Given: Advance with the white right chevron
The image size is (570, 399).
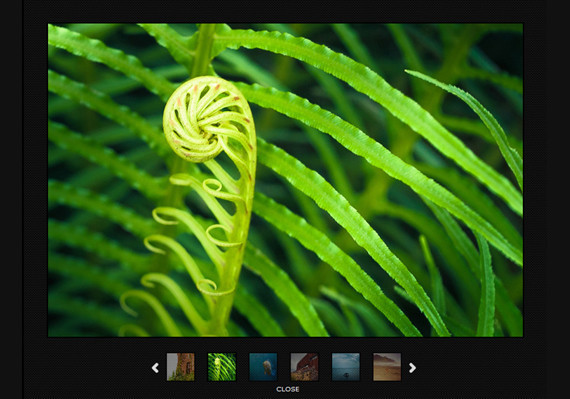Looking at the screenshot, I should (412, 368).
